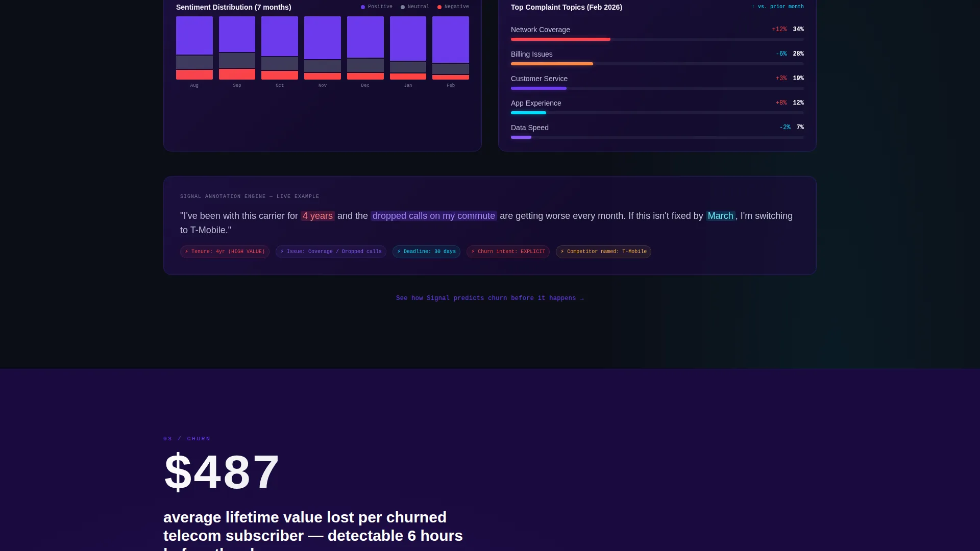
Task: Click the Network Coverage progress bar
Action: 657,39
